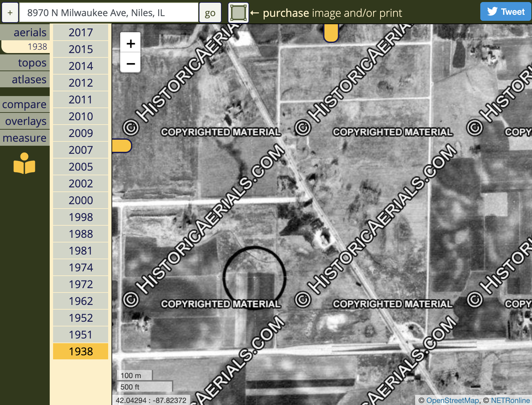Screen dimensions: 532x405
Task: Click the plus button beside address field
Action: (10, 13)
